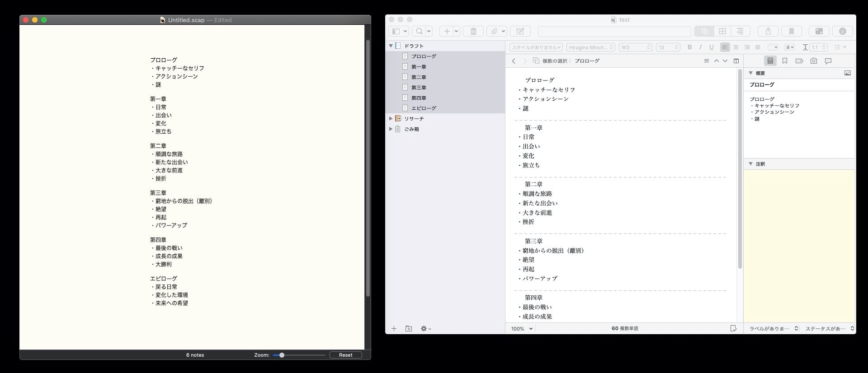Go to previous document with up arrow
The width and height of the screenshot is (868, 373).
coord(717,61)
